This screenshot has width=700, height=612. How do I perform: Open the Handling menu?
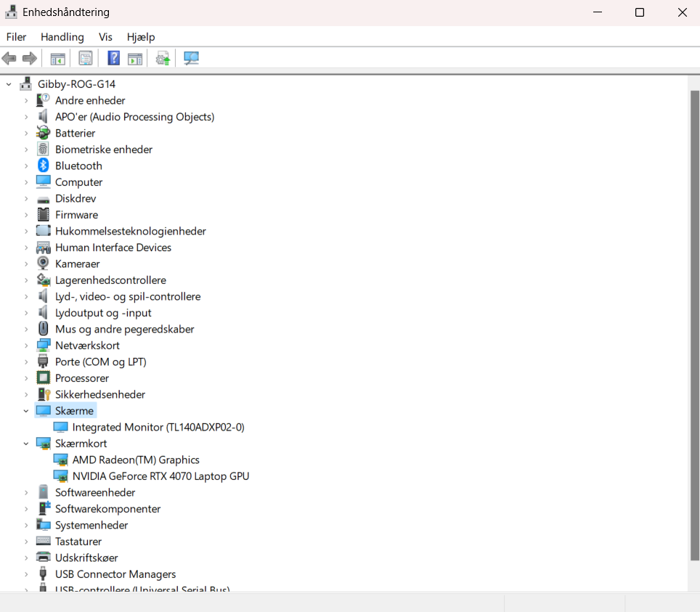pos(62,36)
